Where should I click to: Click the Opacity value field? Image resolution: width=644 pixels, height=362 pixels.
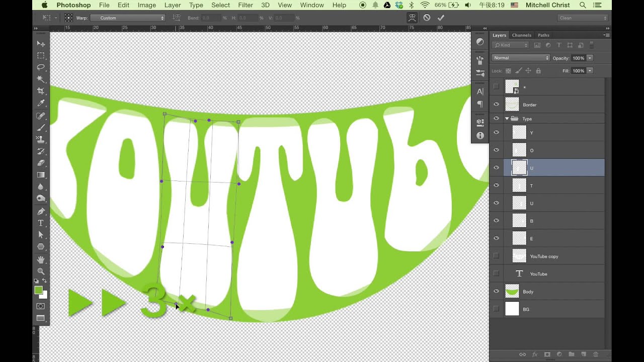click(578, 58)
